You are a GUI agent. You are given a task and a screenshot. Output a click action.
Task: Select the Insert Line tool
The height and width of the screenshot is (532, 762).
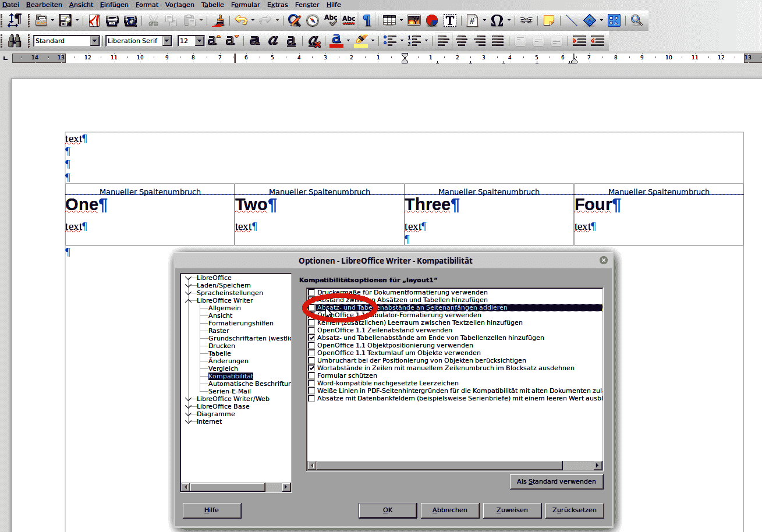[x=572, y=20]
